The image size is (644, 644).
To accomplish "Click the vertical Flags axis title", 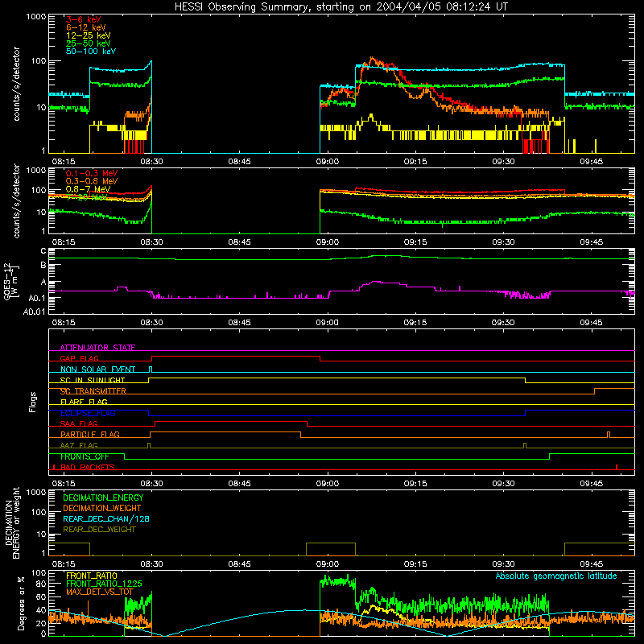I will coord(33,402).
